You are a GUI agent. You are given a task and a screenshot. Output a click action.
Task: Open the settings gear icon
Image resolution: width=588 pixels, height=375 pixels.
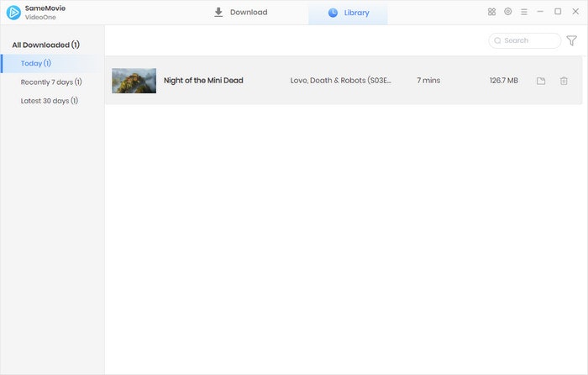(x=507, y=12)
